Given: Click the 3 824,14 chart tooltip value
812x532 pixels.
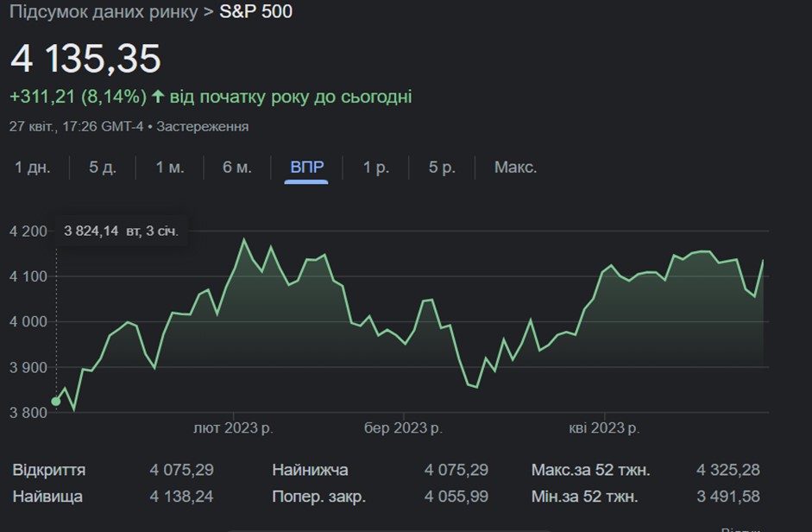Looking at the screenshot, I should point(91,231).
